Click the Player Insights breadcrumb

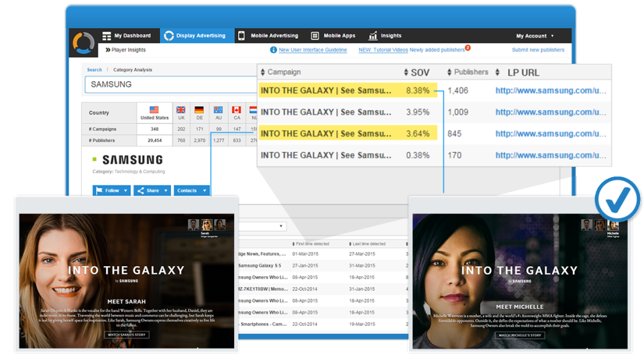coord(125,50)
